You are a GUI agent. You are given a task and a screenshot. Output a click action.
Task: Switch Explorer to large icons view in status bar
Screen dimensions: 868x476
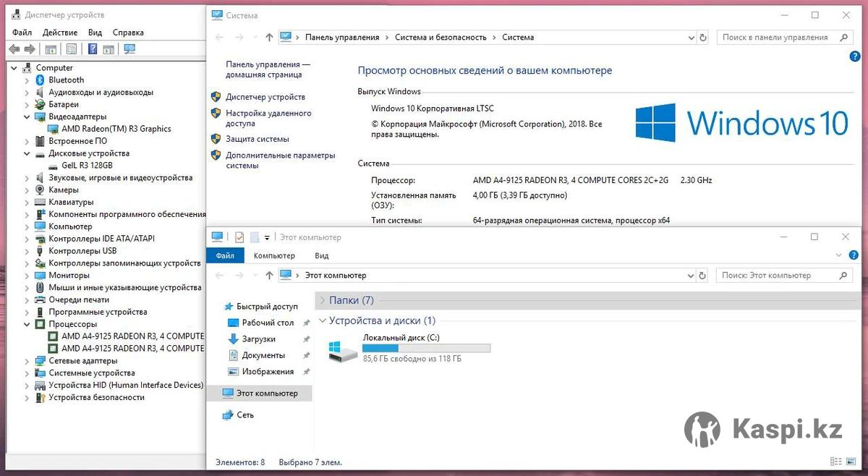[x=851, y=462]
